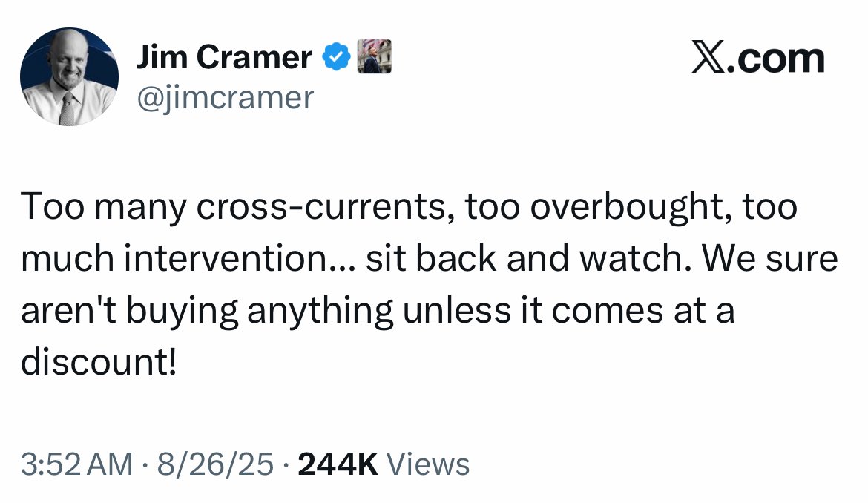Open the Jim Cramer display name

pos(224,57)
